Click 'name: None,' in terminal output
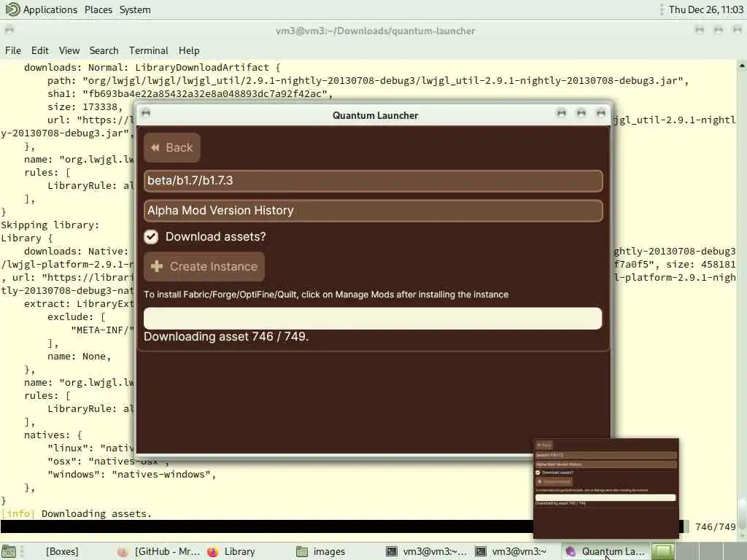This screenshot has width=747, height=560. click(x=79, y=356)
